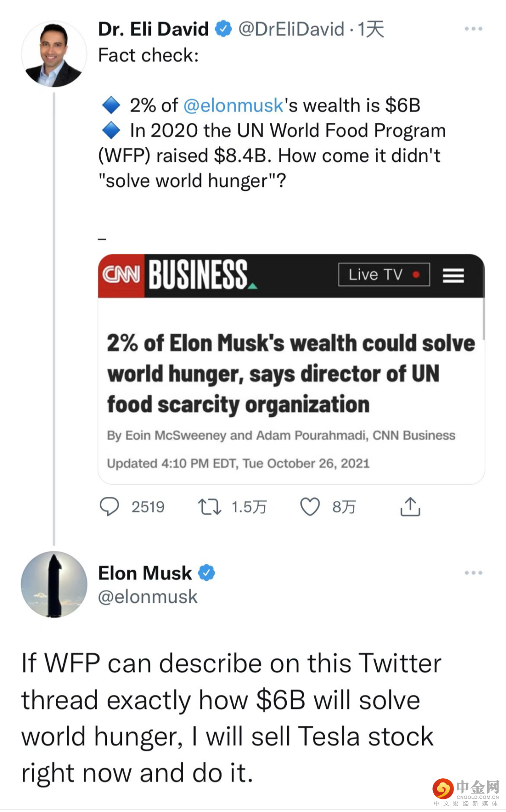Click the BUSINESS section title
The width and height of the screenshot is (506, 812).
[x=199, y=275]
